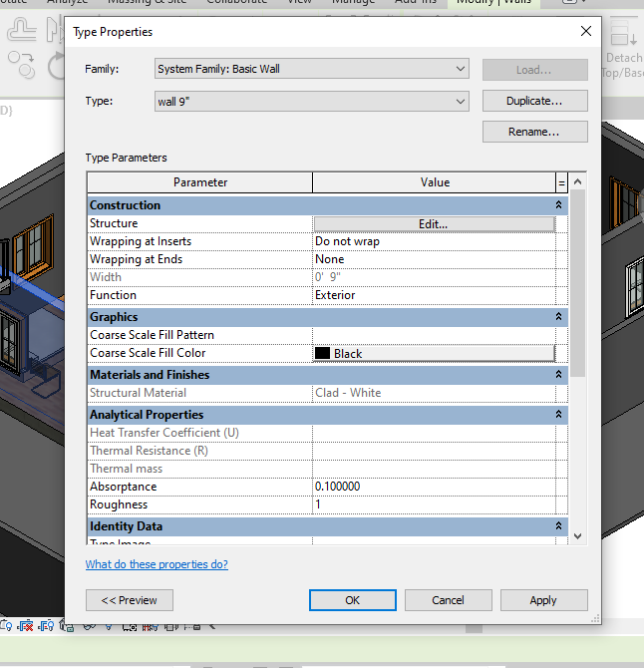Collapse the Graphics group
This screenshot has height=668, width=644.
click(x=558, y=316)
